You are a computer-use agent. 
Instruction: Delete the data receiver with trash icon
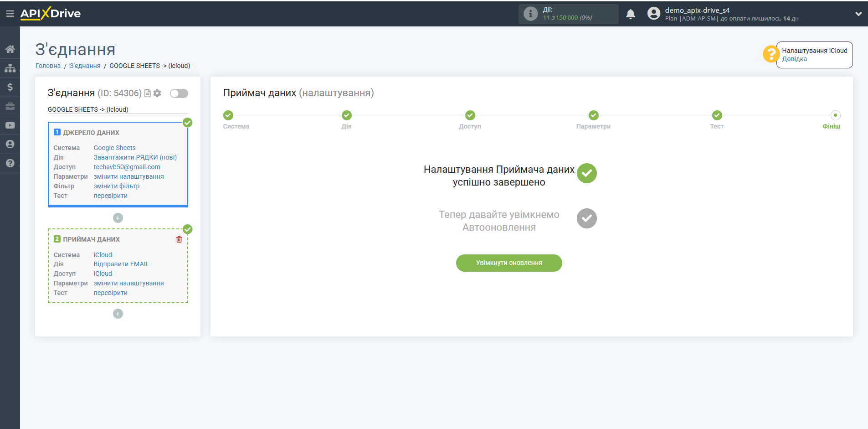pos(179,239)
